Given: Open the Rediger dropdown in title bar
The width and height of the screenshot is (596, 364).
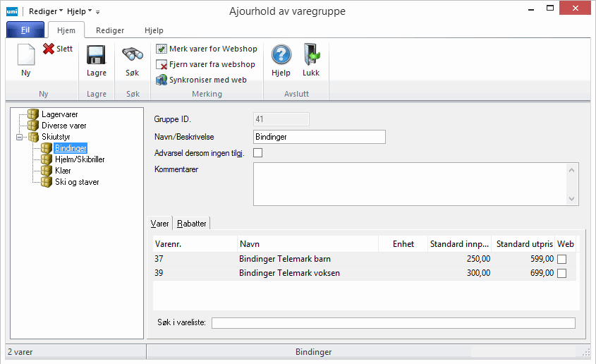Looking at the screenshot, I should point(46,11).
